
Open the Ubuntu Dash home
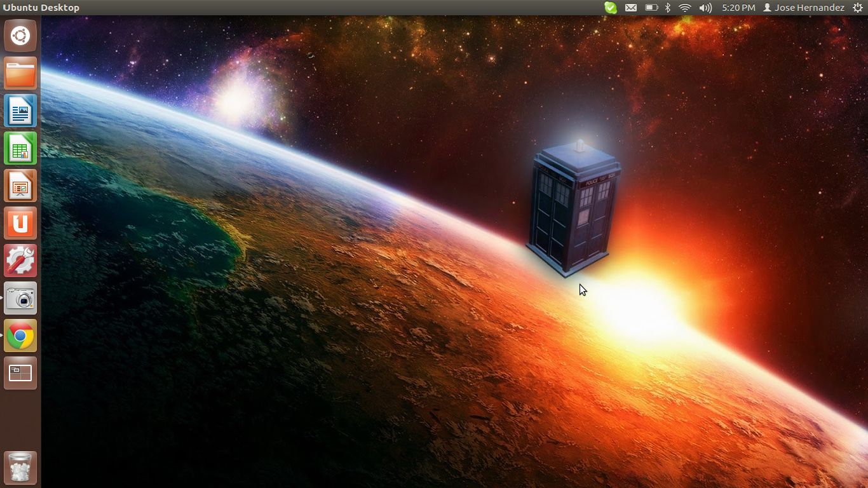[20, 36]
